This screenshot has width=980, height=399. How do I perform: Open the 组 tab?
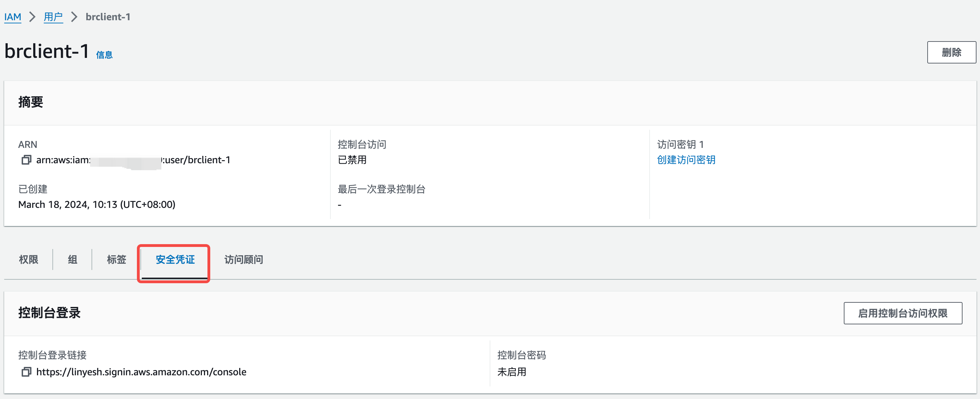pyautogui.click(x=72, y=260)
